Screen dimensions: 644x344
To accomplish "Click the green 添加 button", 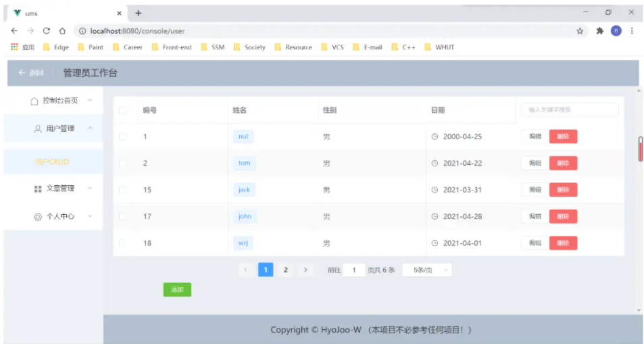I will click(x=178, y=290).
